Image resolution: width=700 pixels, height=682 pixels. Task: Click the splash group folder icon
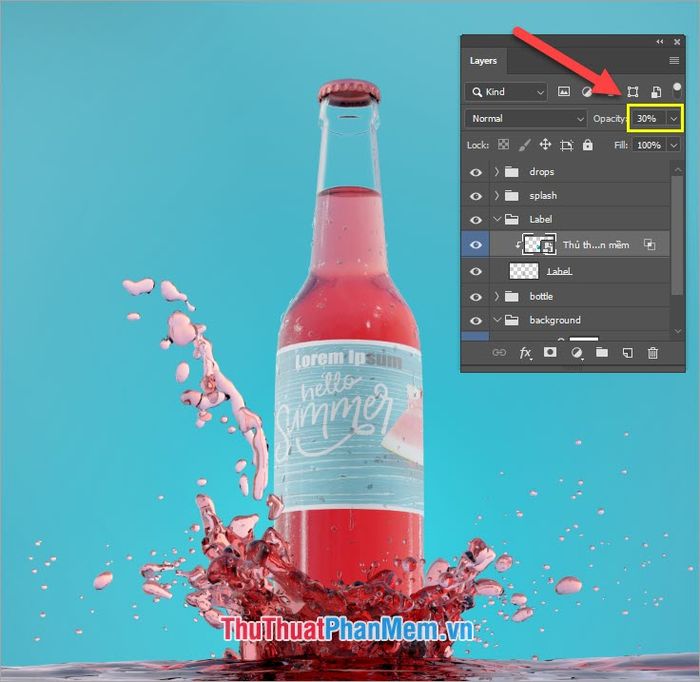tap(512, 195)
